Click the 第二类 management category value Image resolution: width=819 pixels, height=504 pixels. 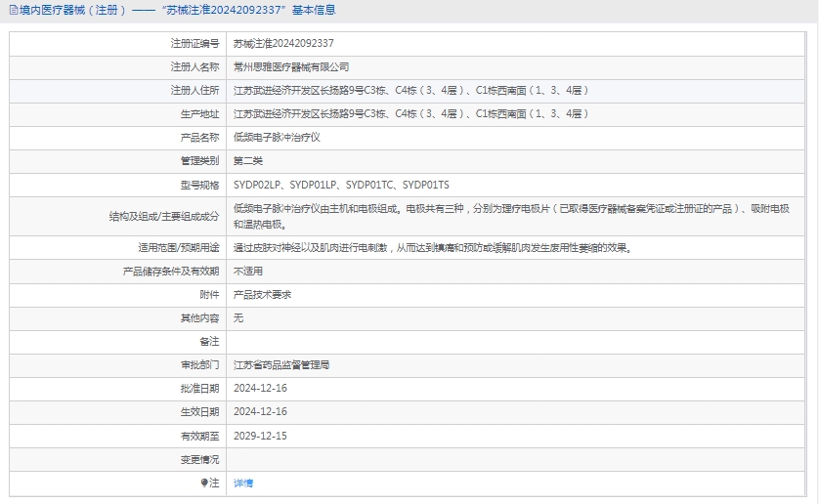(248, 161)
